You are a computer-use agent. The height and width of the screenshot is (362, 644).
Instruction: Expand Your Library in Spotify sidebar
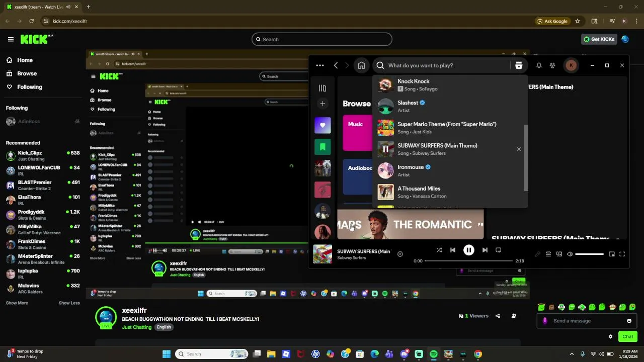pos(323,88)
